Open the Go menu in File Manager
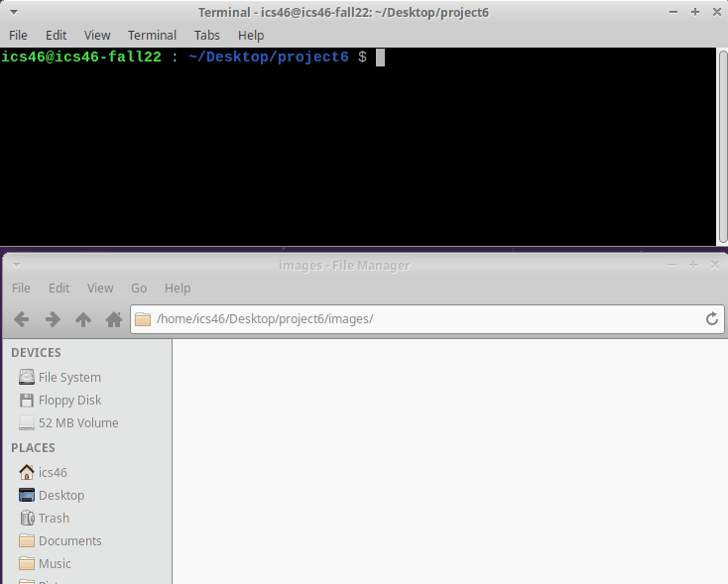Viewport: 728px width, 584px height. pyautogui.click(x=139, y=288)
